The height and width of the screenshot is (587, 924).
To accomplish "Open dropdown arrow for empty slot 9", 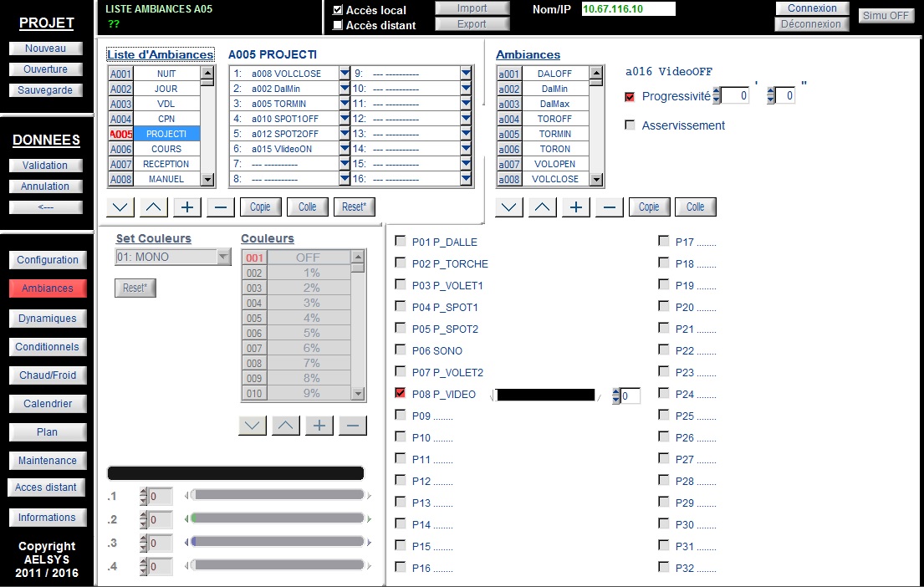I will coord(466,74).
